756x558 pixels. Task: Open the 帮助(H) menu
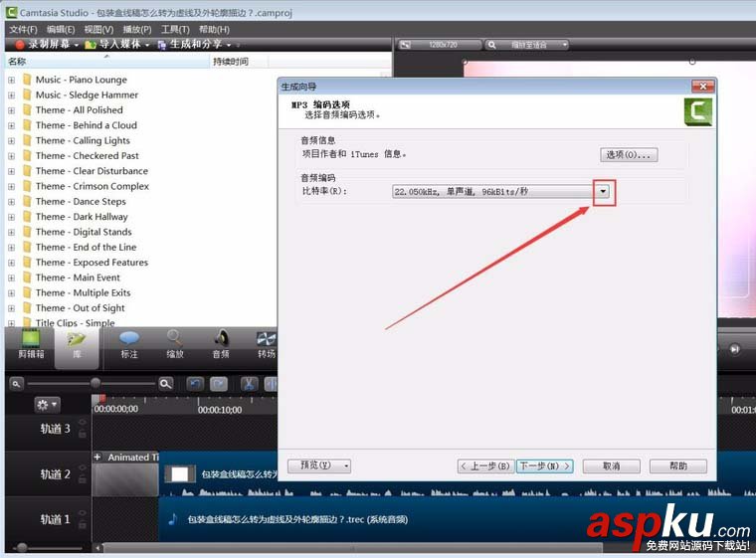(x=214, y=30)
